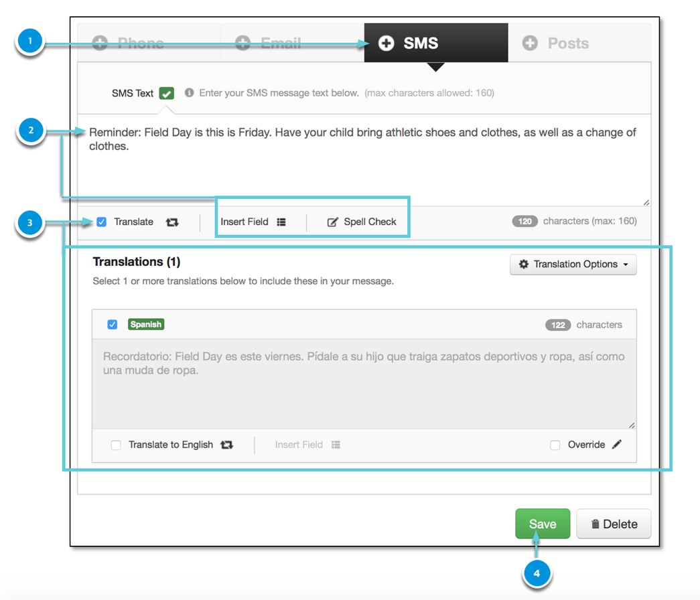Click the list icon next to Insert Field
This screenshot has width=700, height=600.
[281, 222]
